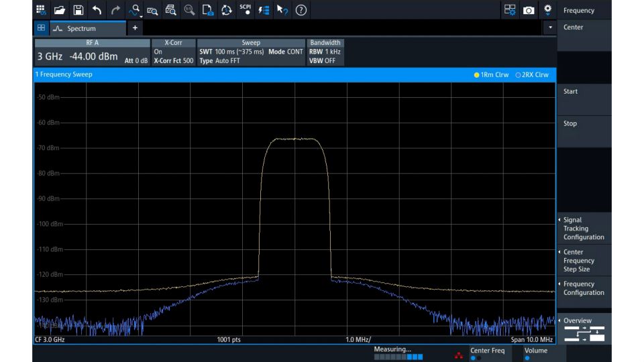The width and height of the screenshot is (644, 362).
Task: Open the gear setup icon
Action: pos(548,9)
